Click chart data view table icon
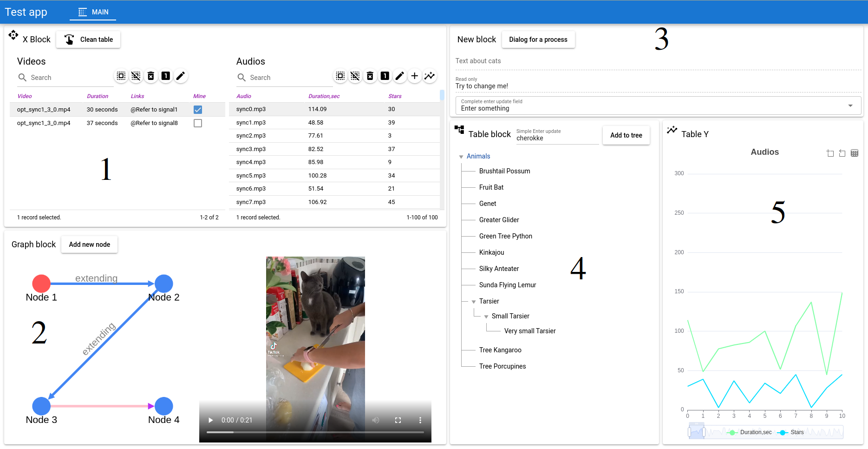Image resolution: width=868 pixels, height=449 pixels. [855, 153]
